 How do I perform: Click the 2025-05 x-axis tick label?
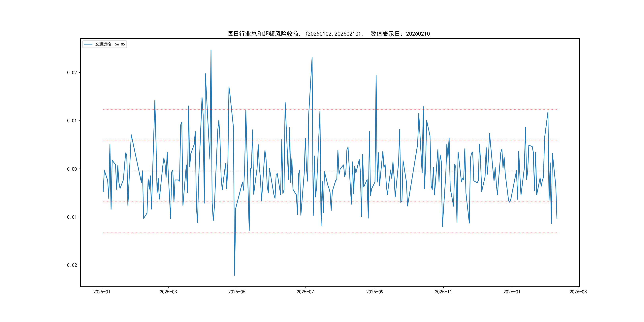click(237, 292)
